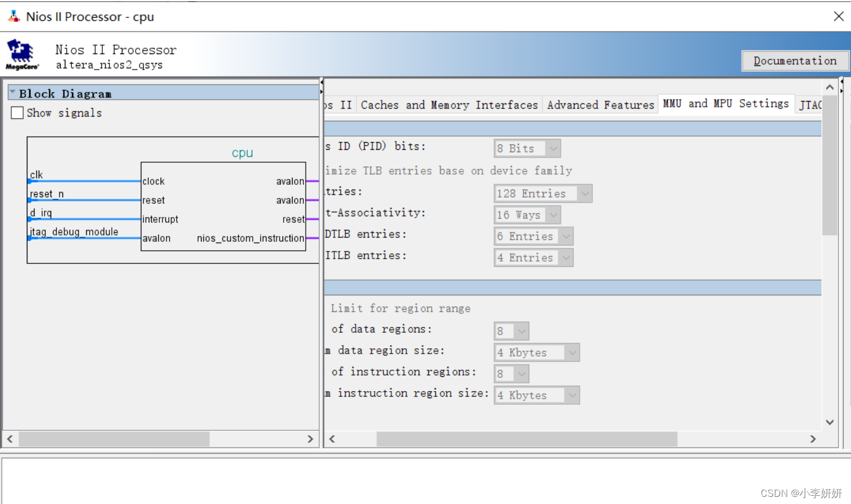Click the right arrow on the bottom scrollbar
Image resolution: width=851 pixels, height=504 pixels.
coord(813,439)
